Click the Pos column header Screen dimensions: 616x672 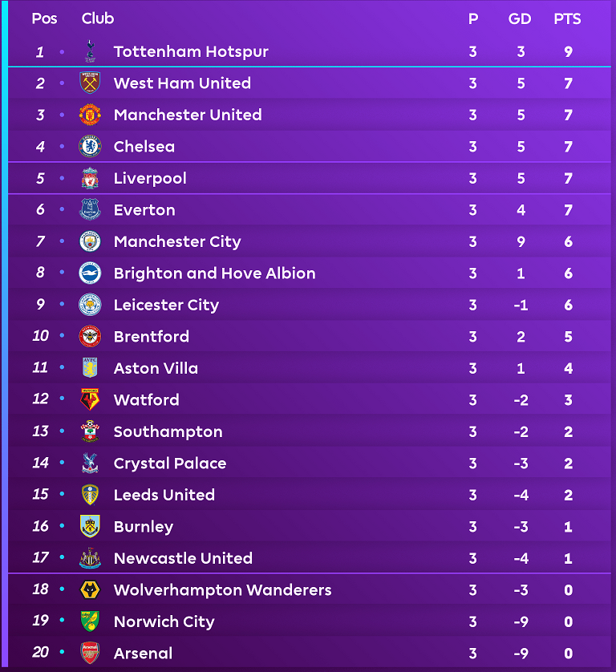(44, 18)
